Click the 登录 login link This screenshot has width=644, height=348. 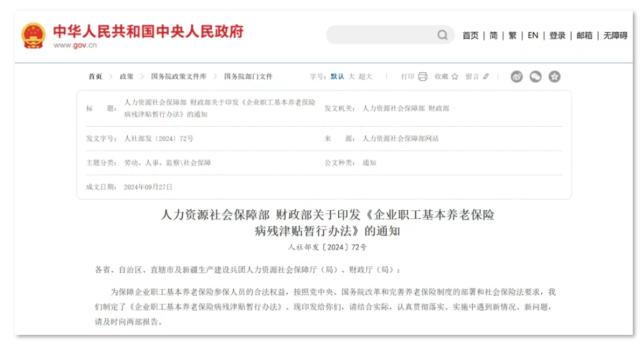tap(557, 36)
